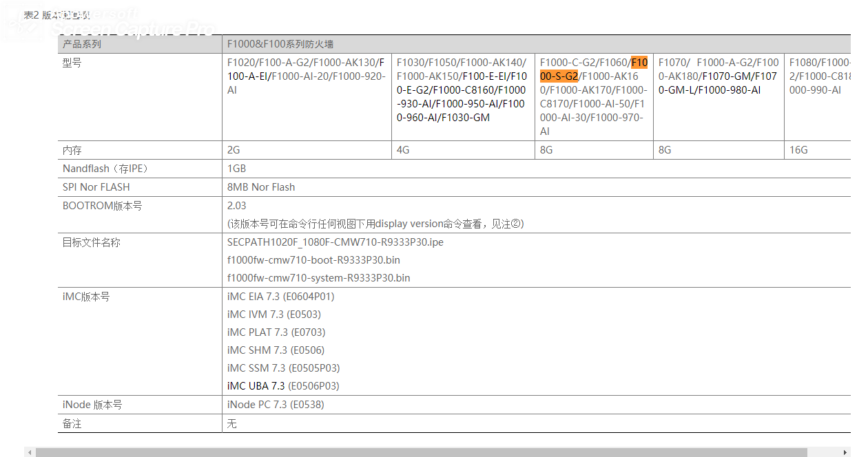The width and height of the screenshot is (868, 457).
Task: Click iMC UBA 7.3 (E0506P03) entry
Action: pos(283,386)
